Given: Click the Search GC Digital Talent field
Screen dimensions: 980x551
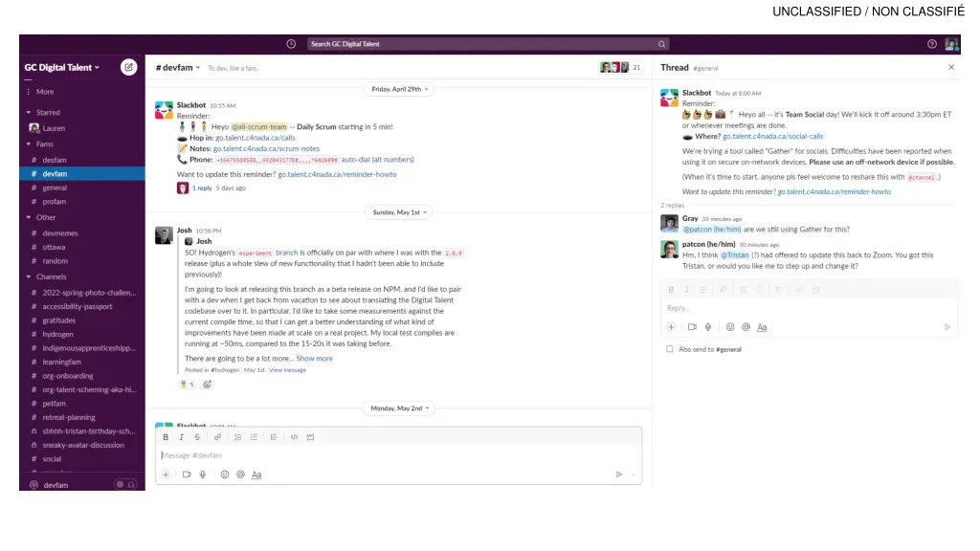Looking at the screenshot, I should (x=488, y=44).
